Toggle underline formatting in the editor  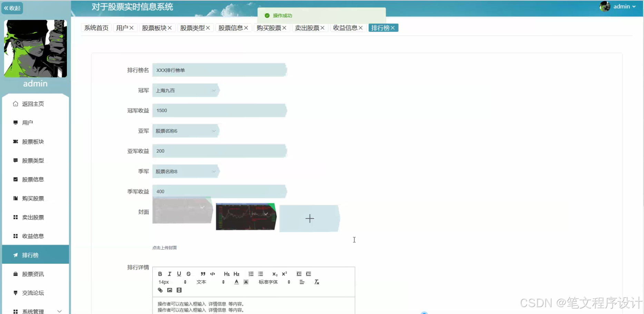click(179, 274)
